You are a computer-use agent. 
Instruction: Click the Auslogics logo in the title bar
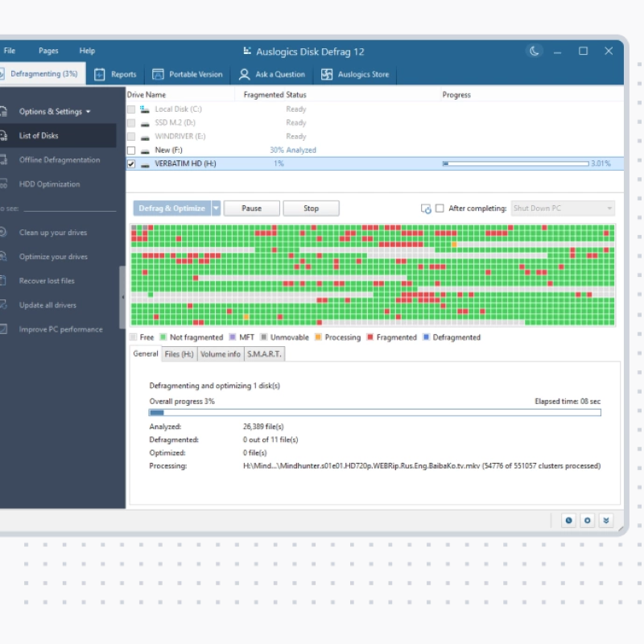(247, 51)
